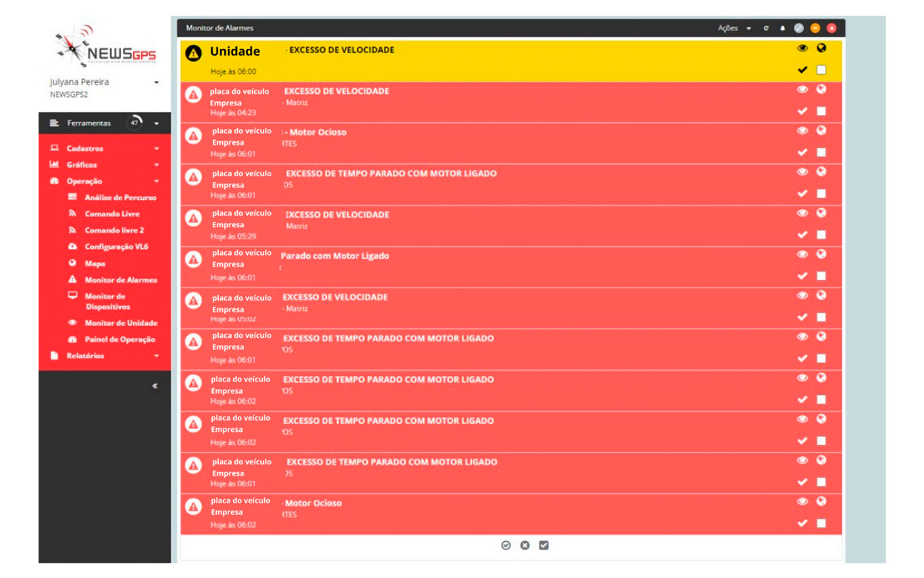The width and height of the screenshot is (924, 578).
Task: Collapse the sidebar with double-chevron arrow
Action: pyautogui.click(x=155, y=386)
